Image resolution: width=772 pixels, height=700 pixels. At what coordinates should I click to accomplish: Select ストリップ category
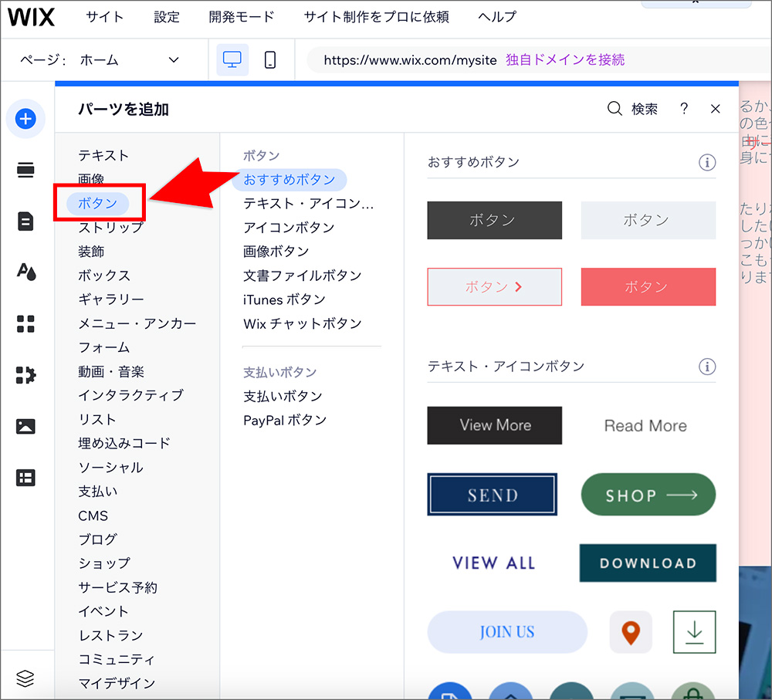coord(110,228)
